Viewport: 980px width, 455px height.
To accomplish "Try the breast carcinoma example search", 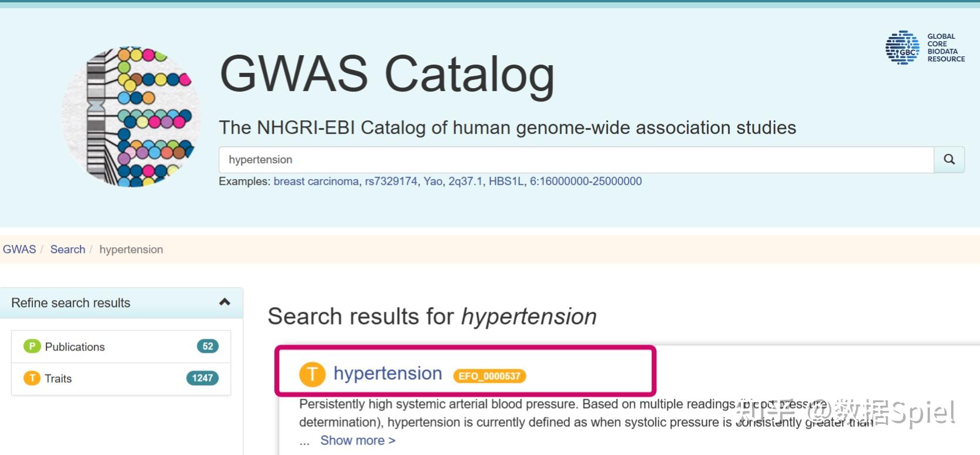I will (x=316, y=181).
